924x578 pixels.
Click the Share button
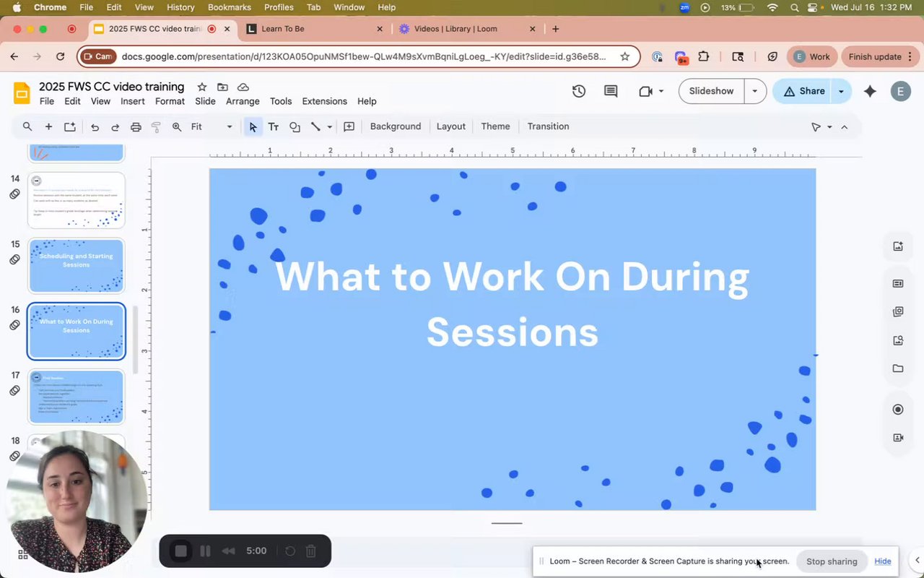(803, 91)
